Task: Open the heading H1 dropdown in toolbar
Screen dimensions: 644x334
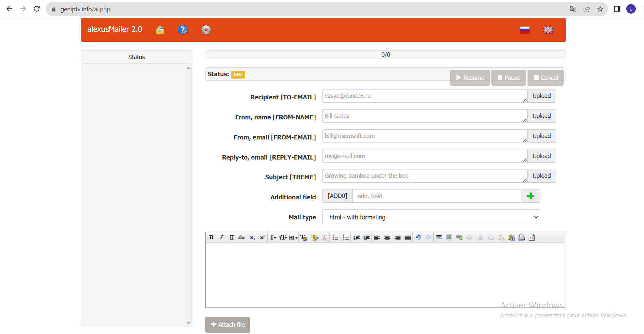Action: [x=293, y=237]
